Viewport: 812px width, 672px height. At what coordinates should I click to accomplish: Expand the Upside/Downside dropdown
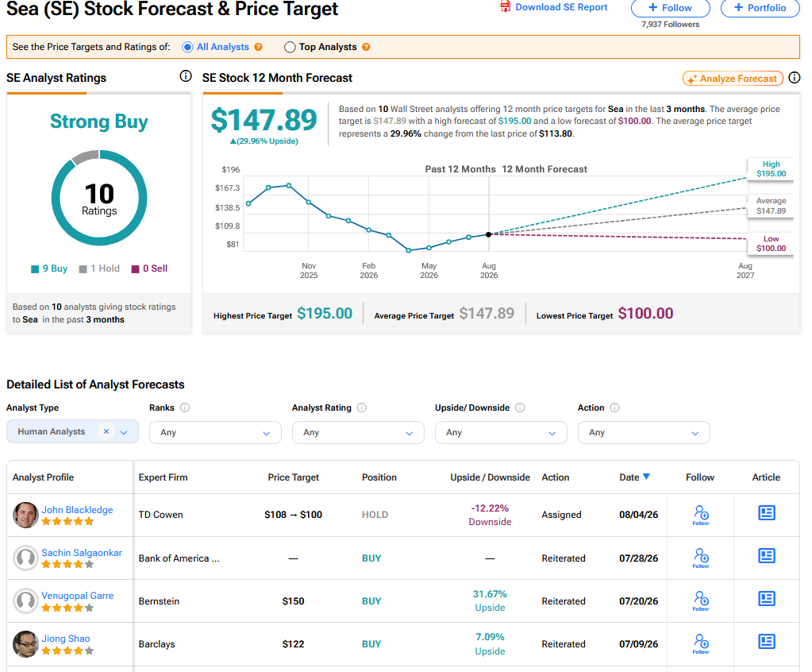[x=501, y=433]
